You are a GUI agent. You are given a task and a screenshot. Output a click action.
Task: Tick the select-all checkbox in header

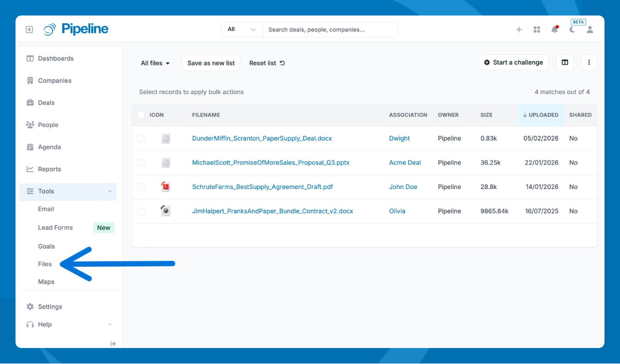[x=141, y=115]
